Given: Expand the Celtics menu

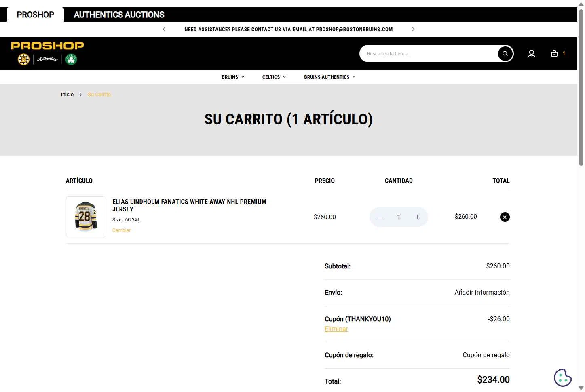Looking at the screenshot, I should click(274, 77).
